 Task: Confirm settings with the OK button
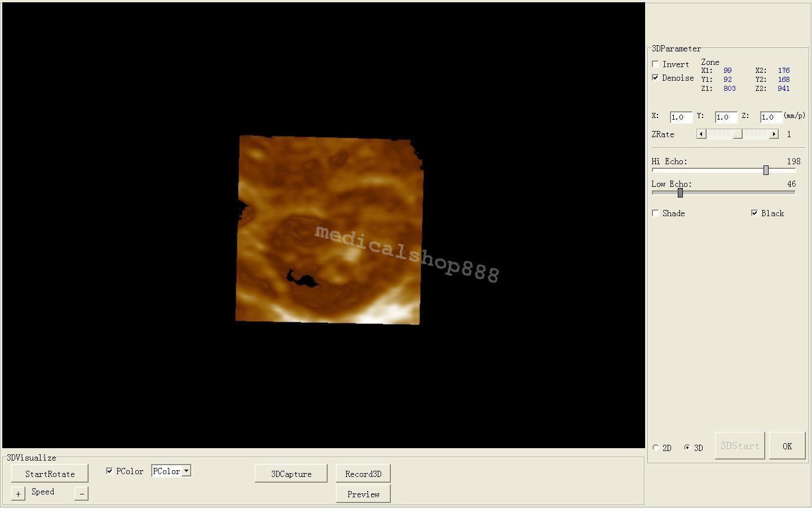click(787, 445)
